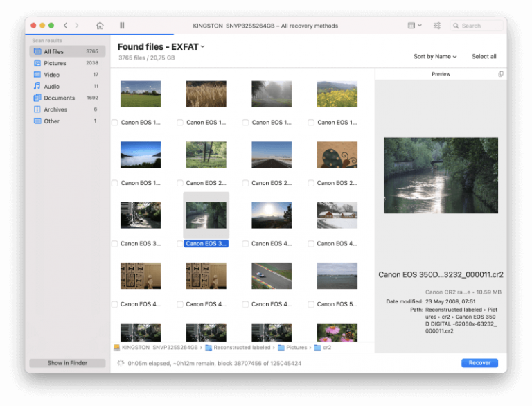Click the Home icon in toolbar
532x406 pixels.
[100, 26]
